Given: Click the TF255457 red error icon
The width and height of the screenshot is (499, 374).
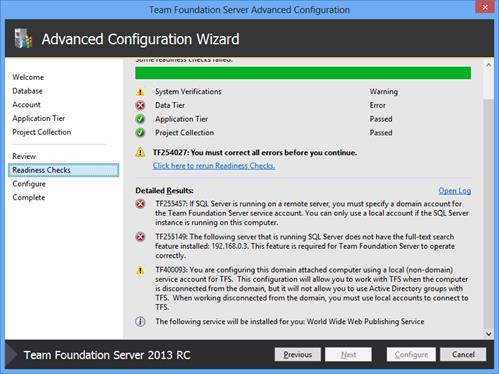Looking at the screenshot, I should coord(140,204).
